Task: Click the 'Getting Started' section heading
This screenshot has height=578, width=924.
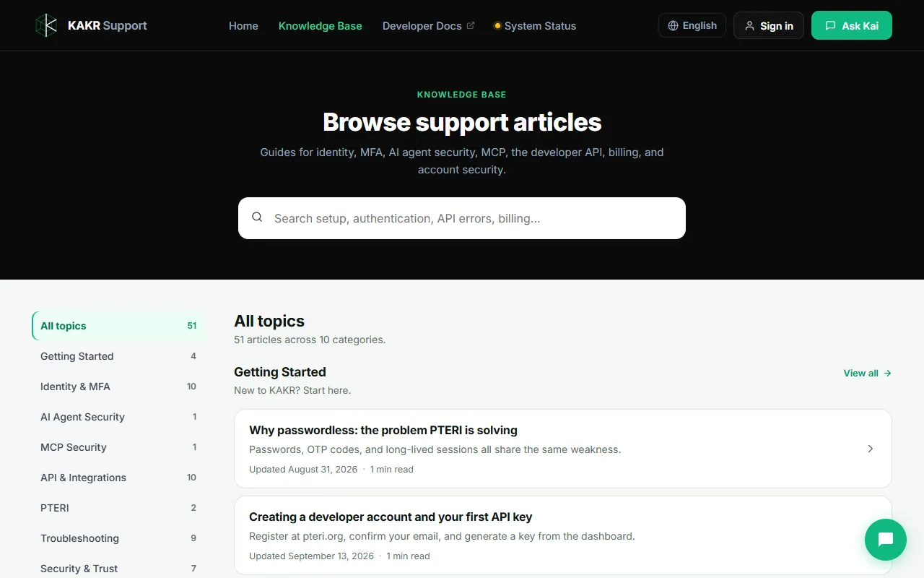Action: point(280,372)
